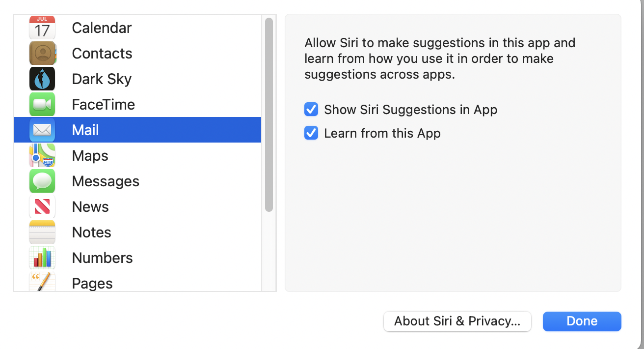Select the Maps app icon
The height and width of the screenshot is (349, 644).
[x=42, y=155]
